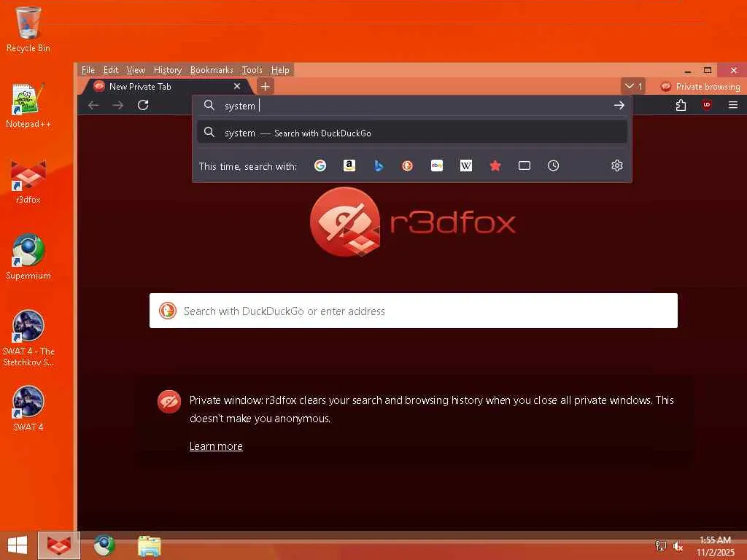747x560 pixels.
Task: Click the network tray icon
Action: (x=660, y=545)
